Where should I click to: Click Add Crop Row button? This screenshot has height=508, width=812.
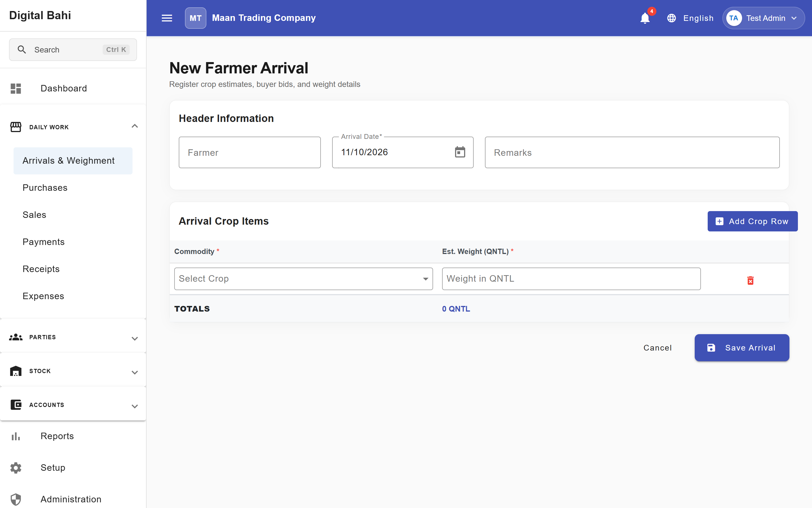pos(753,221)
